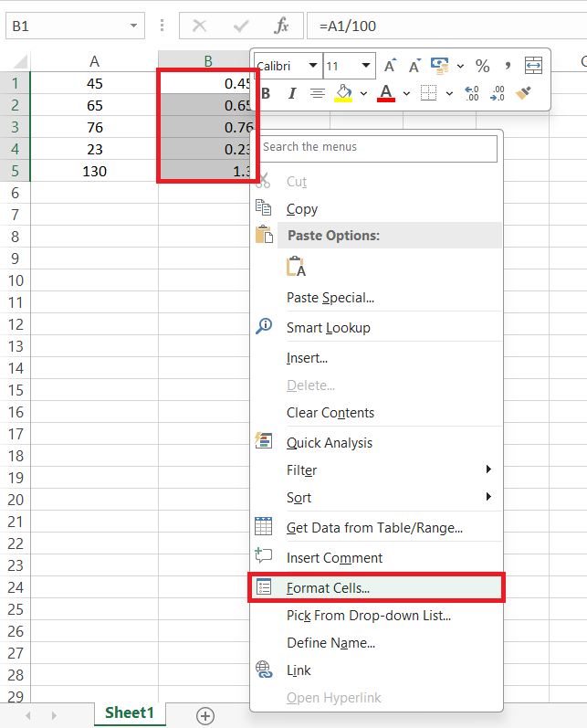Select Clear Contents menu entry
Image resolution: width=587 pixels, height=728 pixels.
pos(330,413)
